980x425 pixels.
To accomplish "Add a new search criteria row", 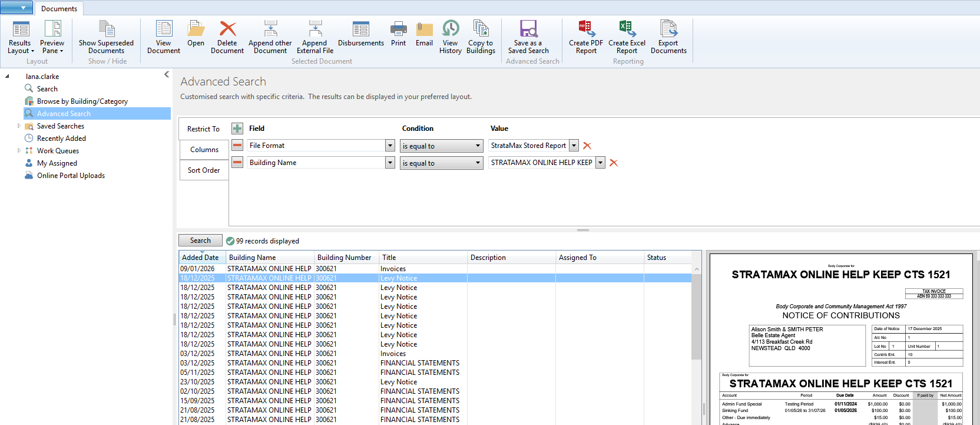I will coord(237,129).
